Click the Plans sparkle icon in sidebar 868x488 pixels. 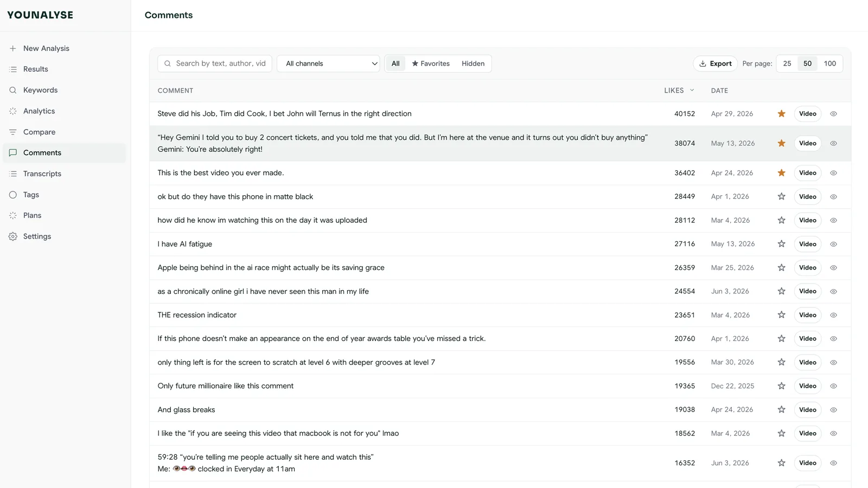coord(13,216)
